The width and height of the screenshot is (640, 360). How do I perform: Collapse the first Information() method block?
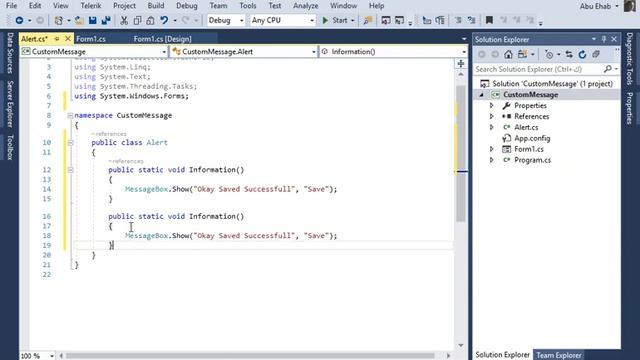[x=70, y=170]
